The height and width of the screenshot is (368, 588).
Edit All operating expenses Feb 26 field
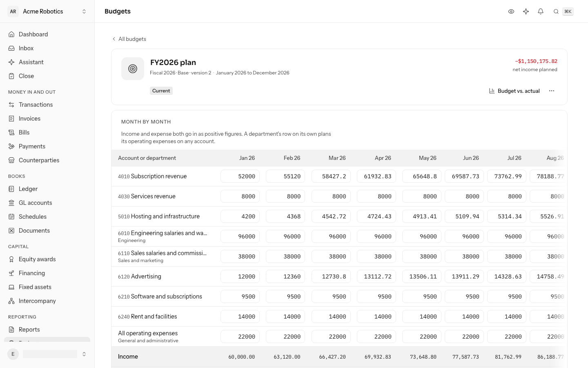point(285,337)
